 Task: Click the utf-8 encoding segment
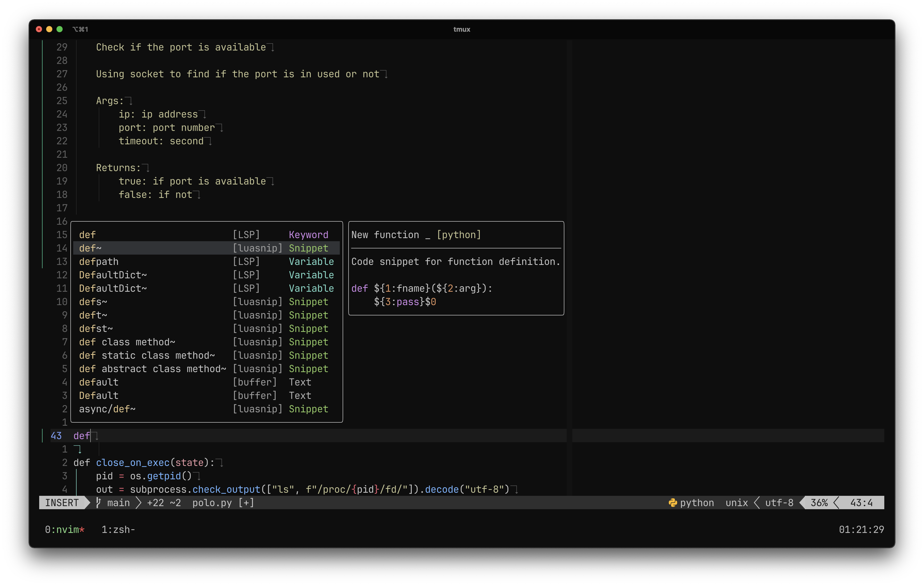click(779, 503)
